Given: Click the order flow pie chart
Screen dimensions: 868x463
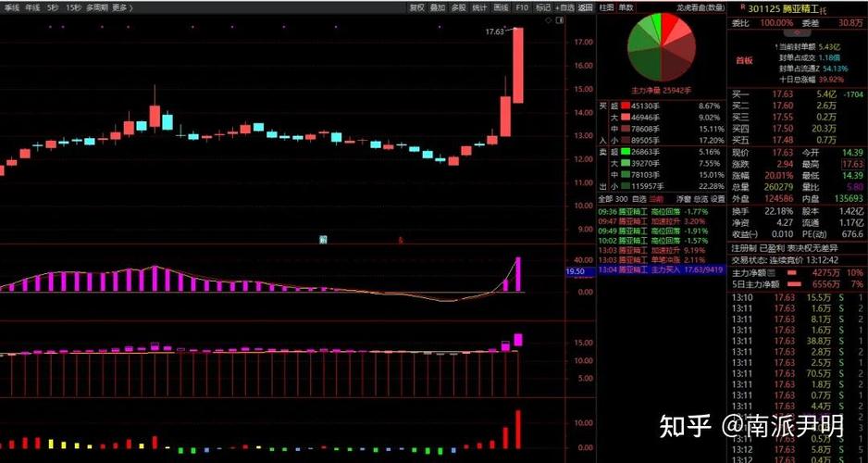Looking at the screenshot, I should 661,47.
